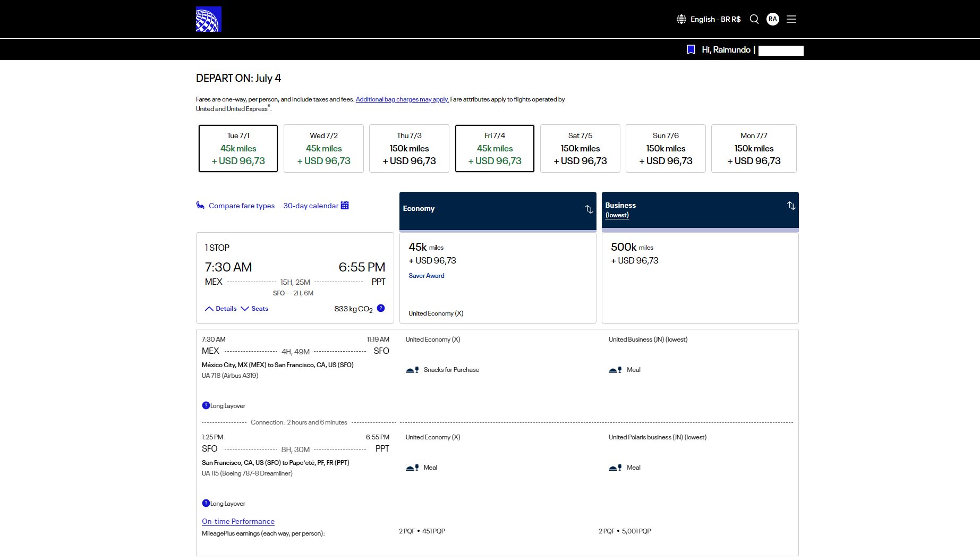Click the Business column header
This screenshot has height=560, width=980.
point(700,211)
